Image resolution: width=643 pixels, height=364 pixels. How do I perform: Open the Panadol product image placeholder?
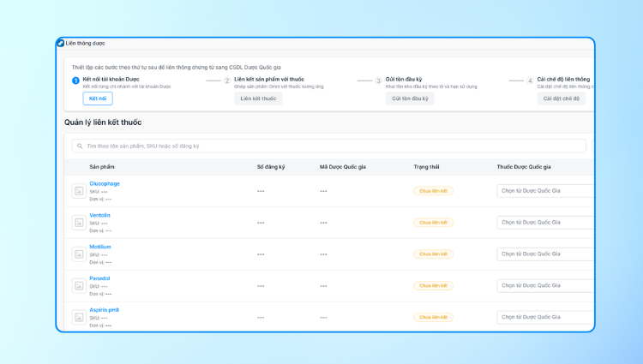(79, 286)
